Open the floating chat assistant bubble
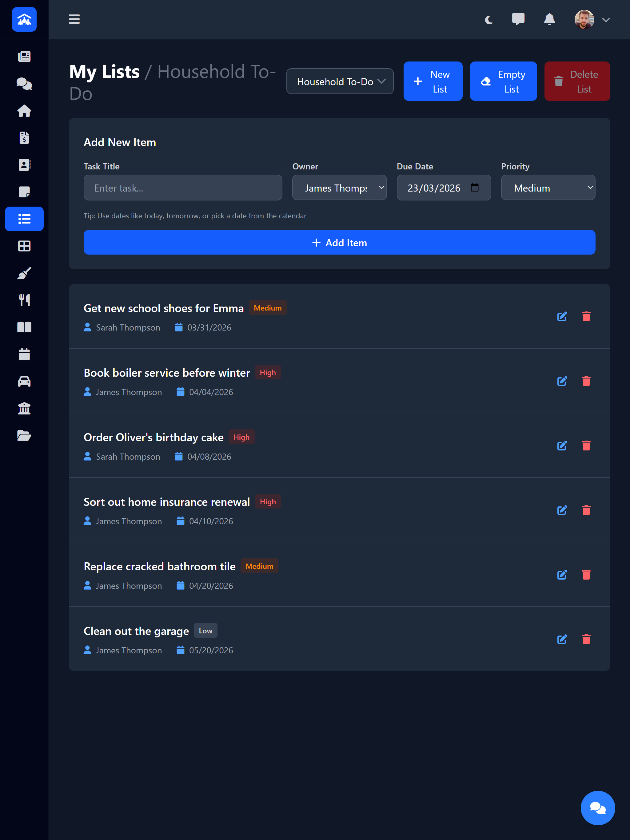Screen dimensions: 630x840 point(598,808)
